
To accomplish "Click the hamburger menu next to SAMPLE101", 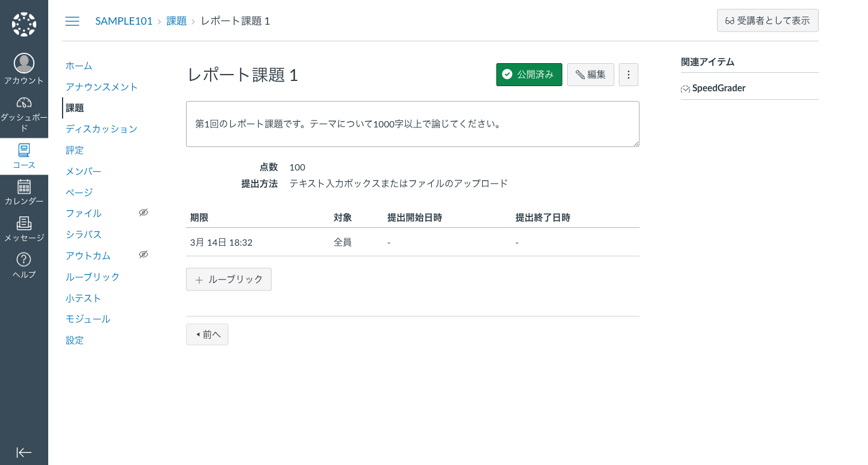I will [x=72, y=21].
